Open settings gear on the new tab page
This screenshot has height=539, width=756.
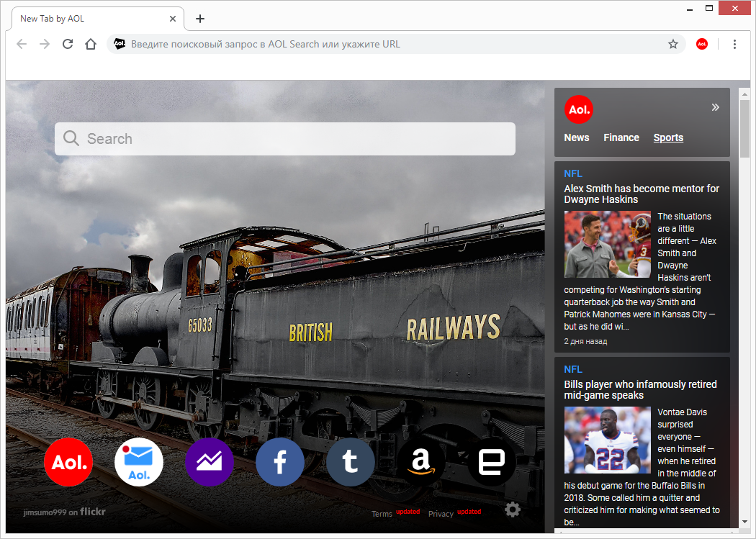coord(513,509)
